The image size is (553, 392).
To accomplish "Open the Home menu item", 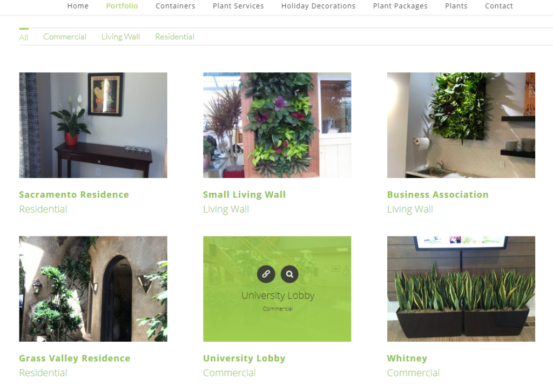I will [x=78, y=6].
